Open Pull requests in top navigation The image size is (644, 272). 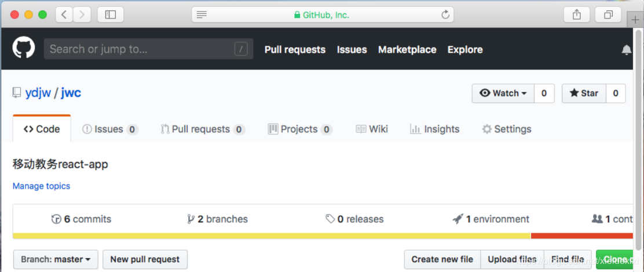point(295,50)
